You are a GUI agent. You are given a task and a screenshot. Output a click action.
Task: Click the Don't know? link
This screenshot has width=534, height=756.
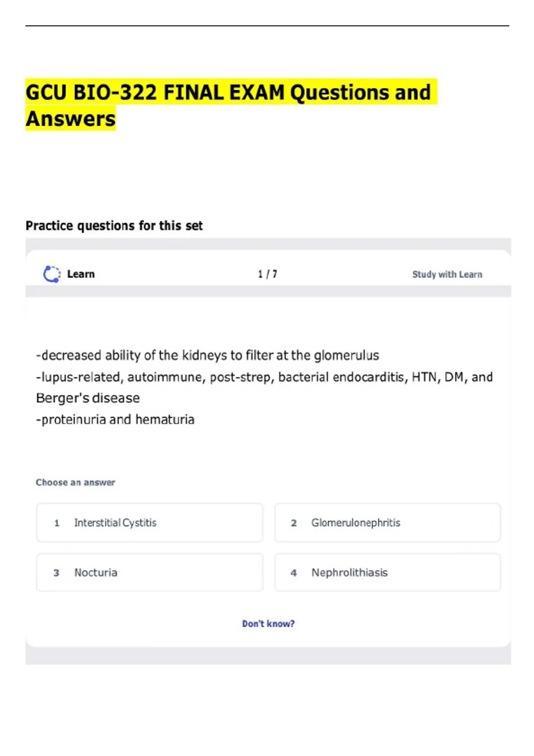[x=268, y=623]
